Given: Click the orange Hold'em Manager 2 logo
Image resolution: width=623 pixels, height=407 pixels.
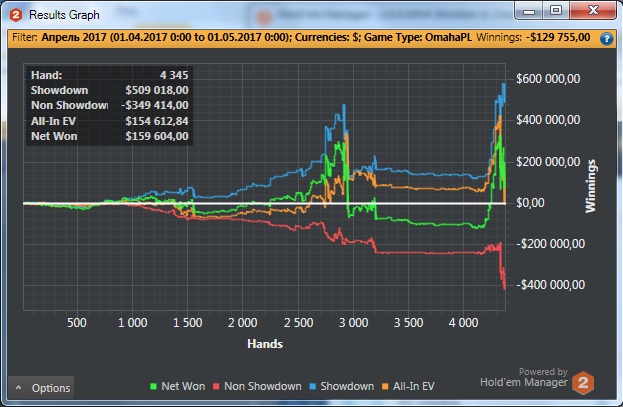Looking at the screenshot, I should point(583,383).
